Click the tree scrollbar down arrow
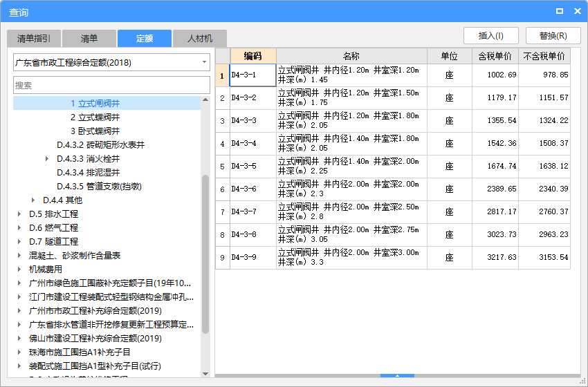Screen dimensions: 588x387 pos(205,373)
